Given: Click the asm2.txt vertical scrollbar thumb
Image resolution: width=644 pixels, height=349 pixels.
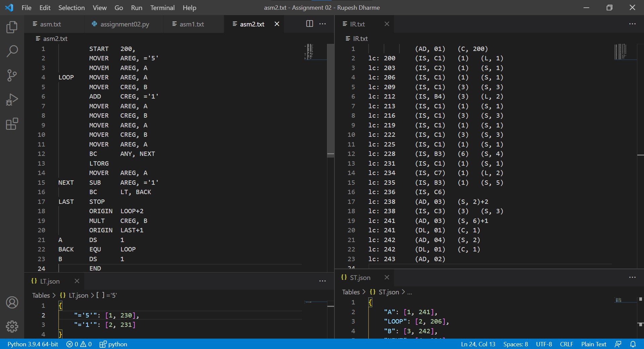Looking at the screenshot, I should (x=331, y=100).
